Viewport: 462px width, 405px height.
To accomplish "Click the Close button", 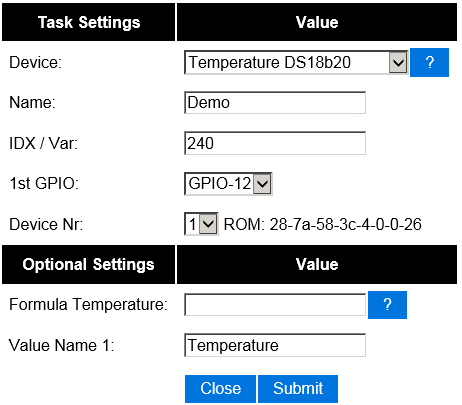I will coord(220,389).
